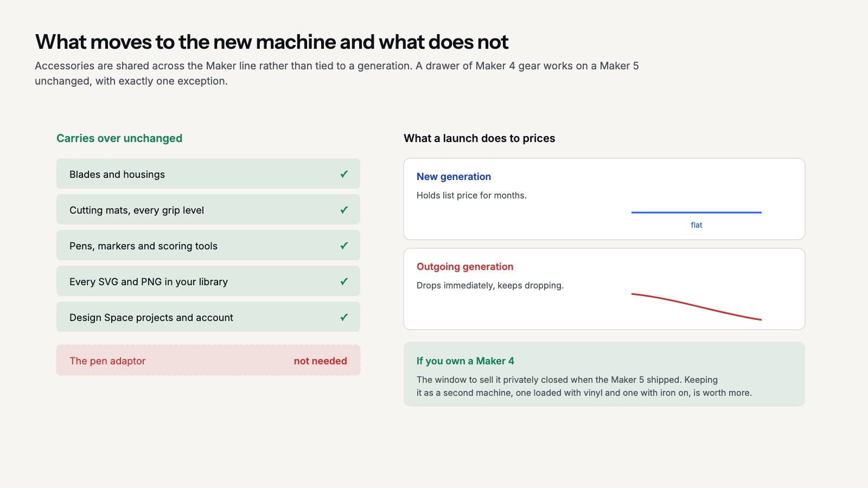Click the checkmark beside Design Space projects and account

(344, 317)
